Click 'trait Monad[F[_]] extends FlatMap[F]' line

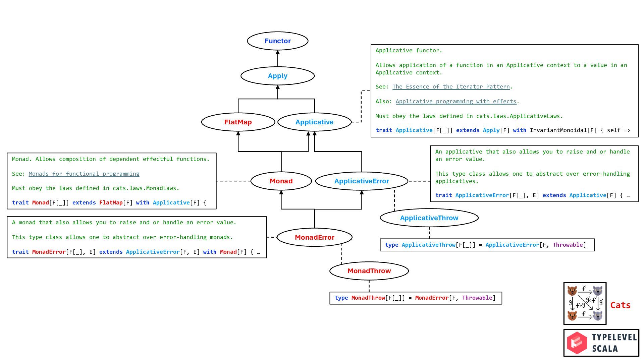[109, 202]
